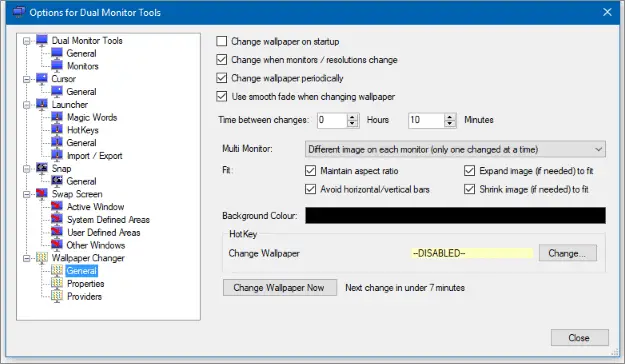Viewport: 625px width, 364px height.
Task: Click the Close button
Action: pos(580,338)
